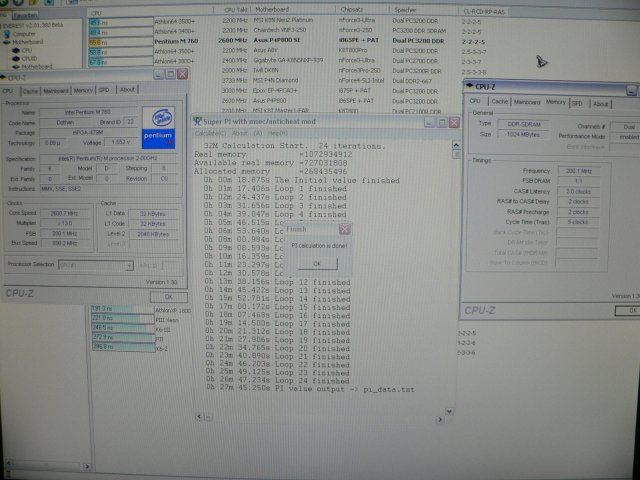Click the memory Type DDR-SDRAM field
The height and width of the screenshot is (480, 640).
click(524, 124)
